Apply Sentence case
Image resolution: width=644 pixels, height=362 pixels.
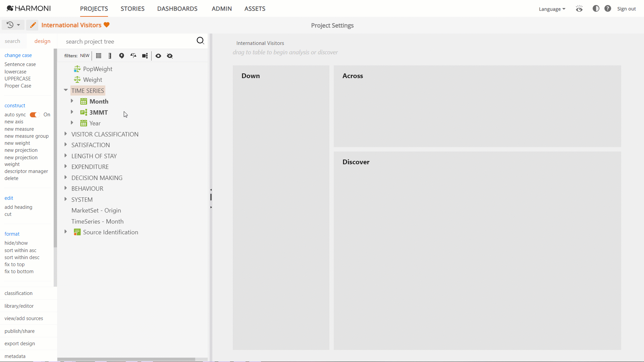(20, 64)
